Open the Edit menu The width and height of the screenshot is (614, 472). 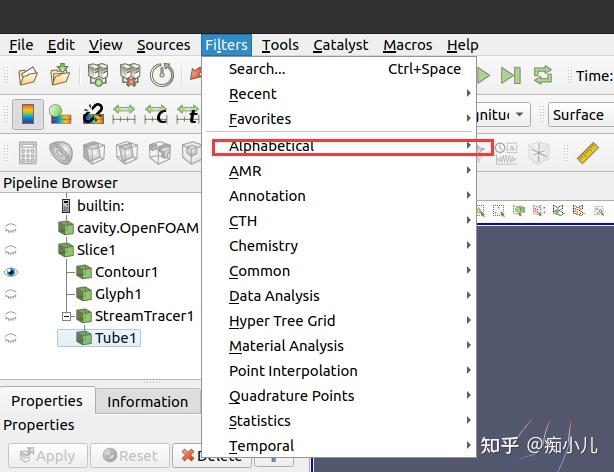coord(61,45)
